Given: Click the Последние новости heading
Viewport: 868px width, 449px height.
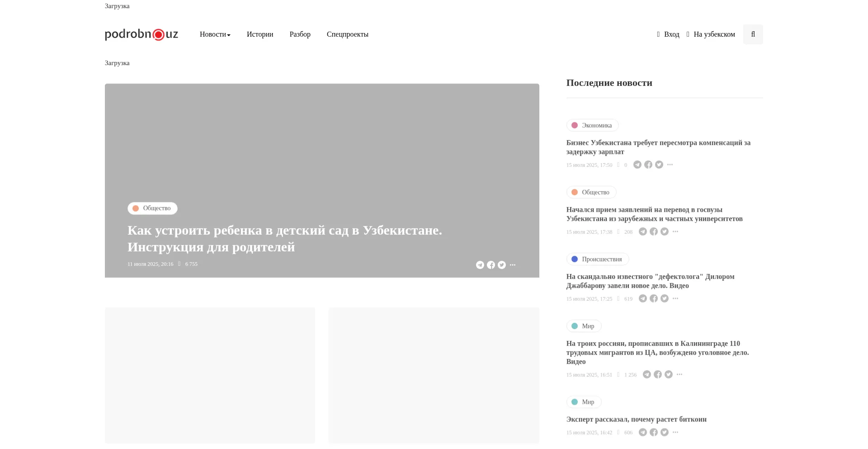Looking at the screenshot, I should click(x=609, y=83).
